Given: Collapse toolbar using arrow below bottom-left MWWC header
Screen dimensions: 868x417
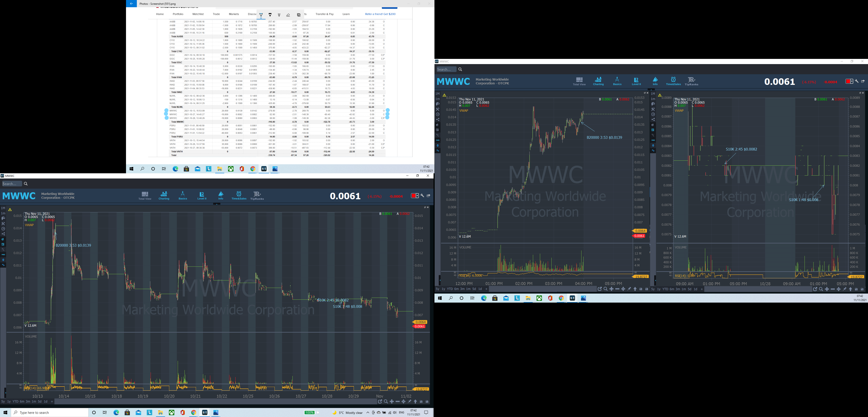Looking at the screenshot, I should (x=217, y=204).
